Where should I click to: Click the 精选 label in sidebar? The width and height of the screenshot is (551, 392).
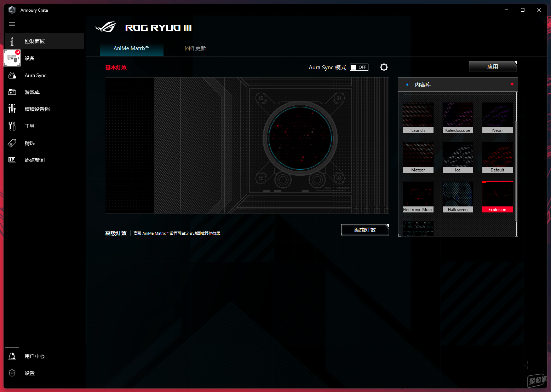(x=30, y=143)
